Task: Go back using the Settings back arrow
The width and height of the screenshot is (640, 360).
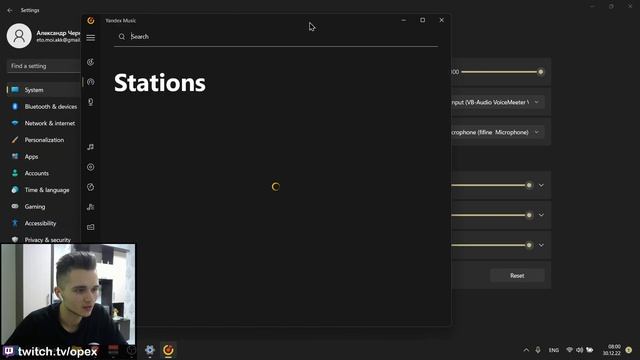Action: tap(10, 10)
